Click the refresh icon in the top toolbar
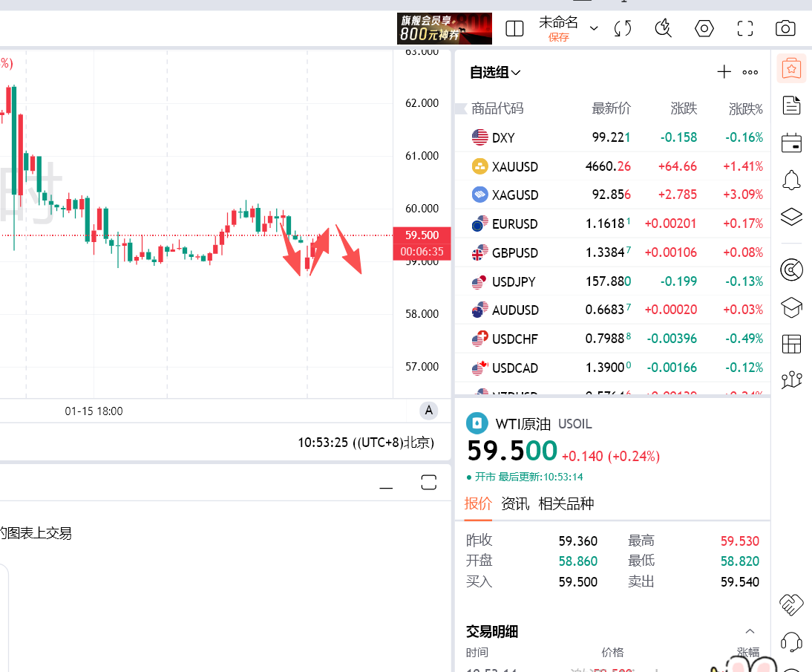Viewport: 812px width, 672px height. pyautogui.click(x=622, y=28)
